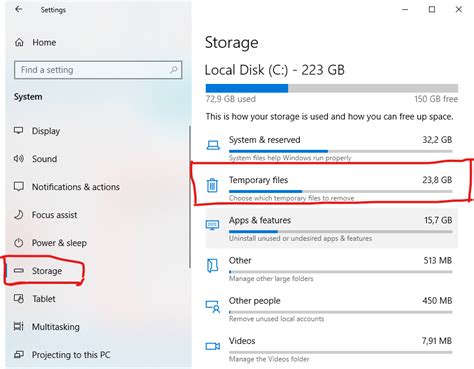Click the System & reserved laptop icon

[x=213, y=145]
